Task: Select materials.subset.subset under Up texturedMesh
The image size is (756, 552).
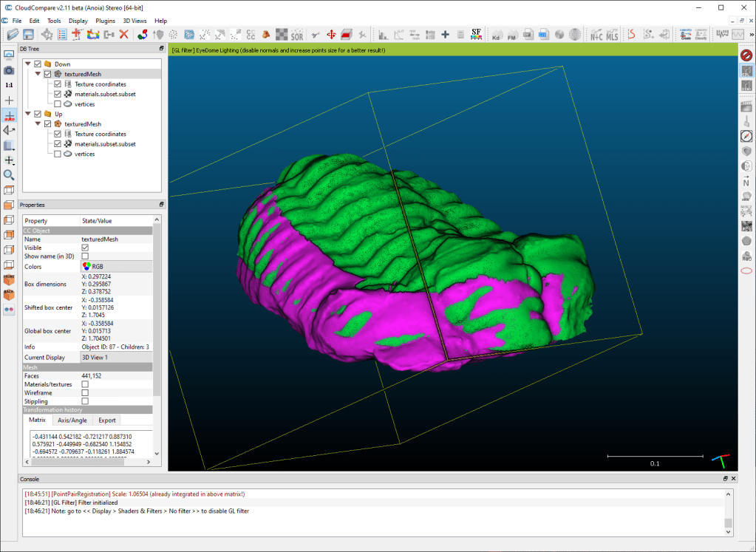Action: [105, 144]
